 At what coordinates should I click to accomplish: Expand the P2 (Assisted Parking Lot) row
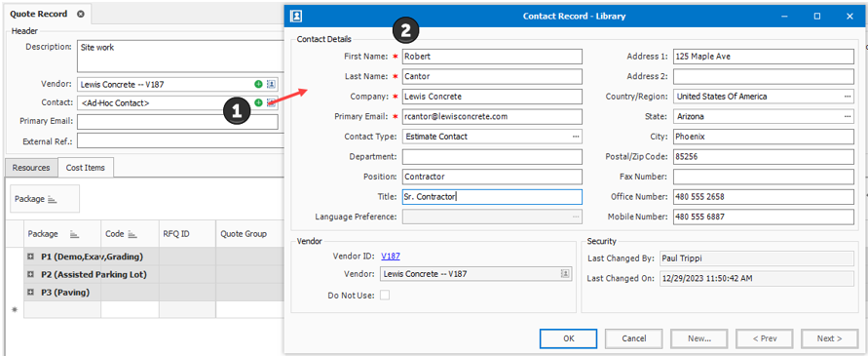[x=31, y=274]
